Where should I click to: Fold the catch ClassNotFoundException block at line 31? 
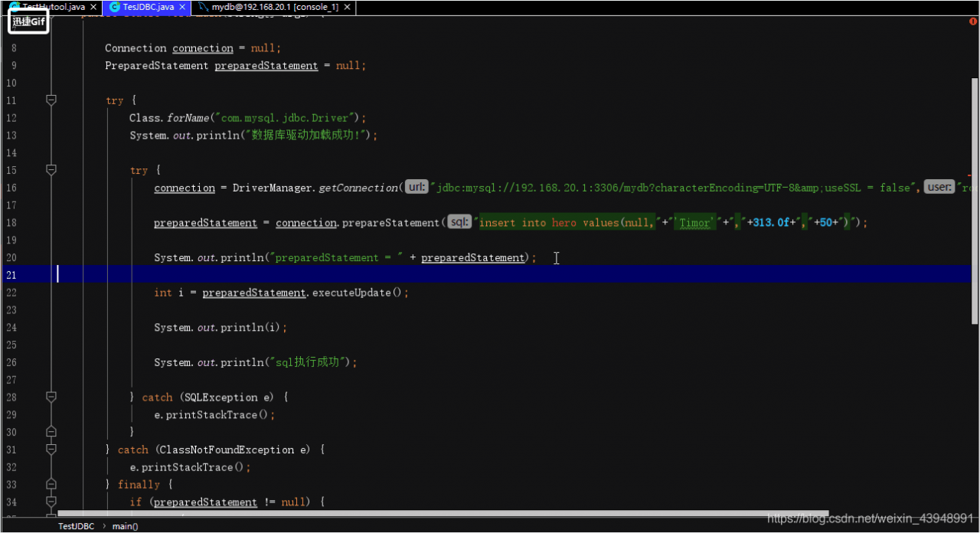coord(51,450)
